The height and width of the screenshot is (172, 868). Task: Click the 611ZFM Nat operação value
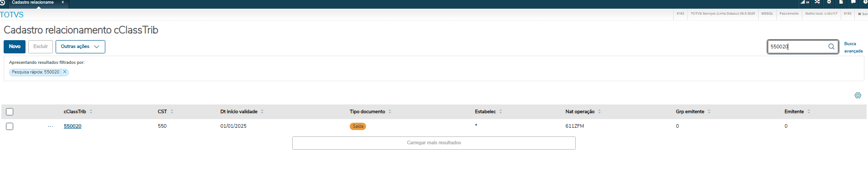click(x=574, y=126)
